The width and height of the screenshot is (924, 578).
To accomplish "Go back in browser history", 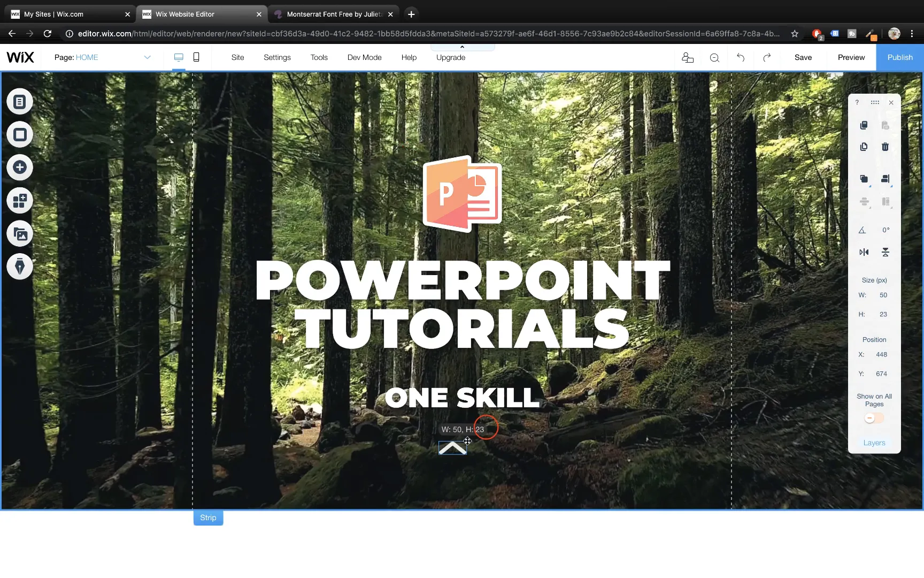I will coord(12,34).
